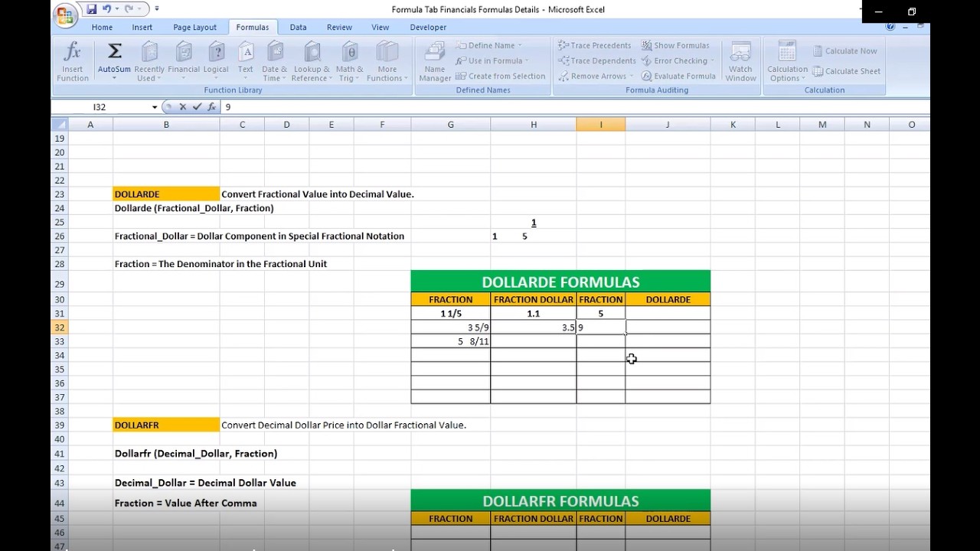The image size is (980, 551).
Task: Trace Dependents for the active cell
Action: [597, 60]
